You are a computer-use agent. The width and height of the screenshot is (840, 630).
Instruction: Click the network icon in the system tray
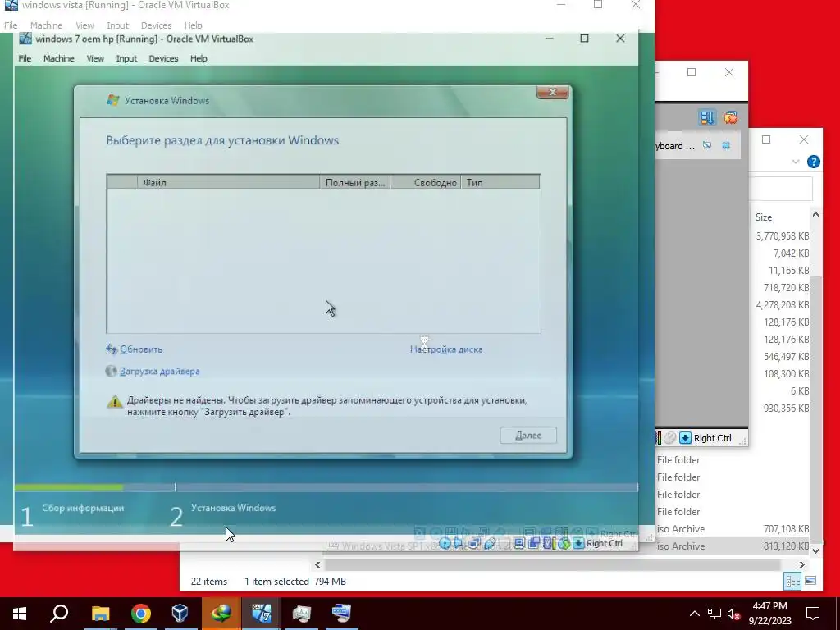click(x=714, y=614)
